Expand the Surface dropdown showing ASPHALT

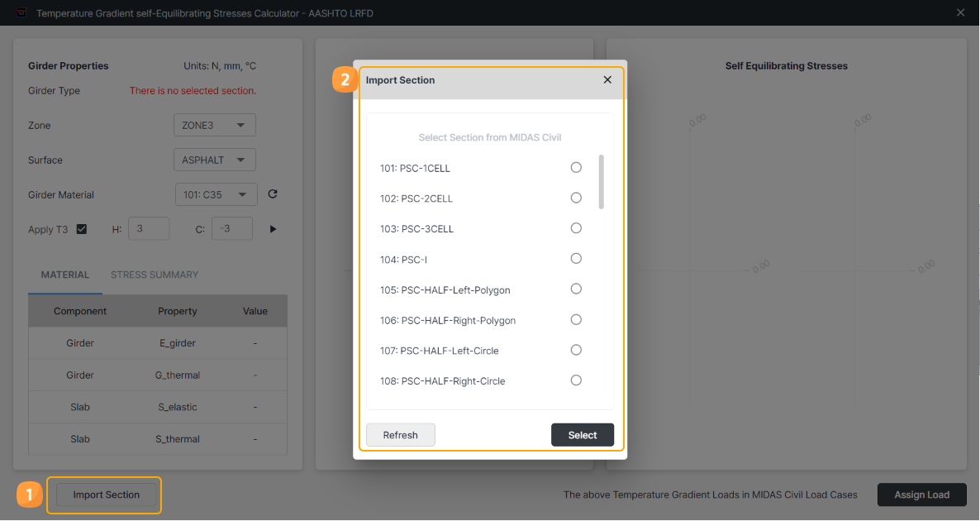pyautogui.click(x=214, y=160)
